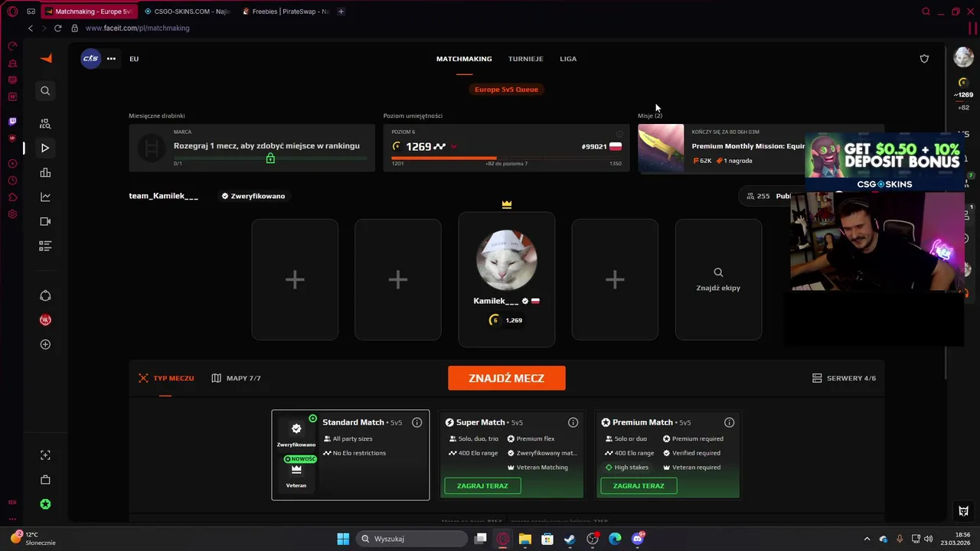The image size is (980, 551).
Task: Click the Europe 5v5 Queue label
Action: [x=506, y=90]
